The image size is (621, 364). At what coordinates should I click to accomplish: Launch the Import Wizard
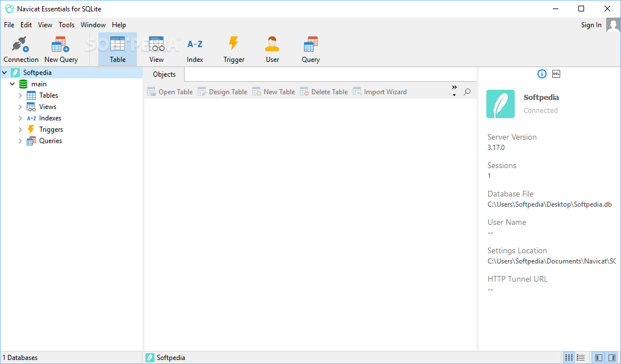[x=380, y=92]
